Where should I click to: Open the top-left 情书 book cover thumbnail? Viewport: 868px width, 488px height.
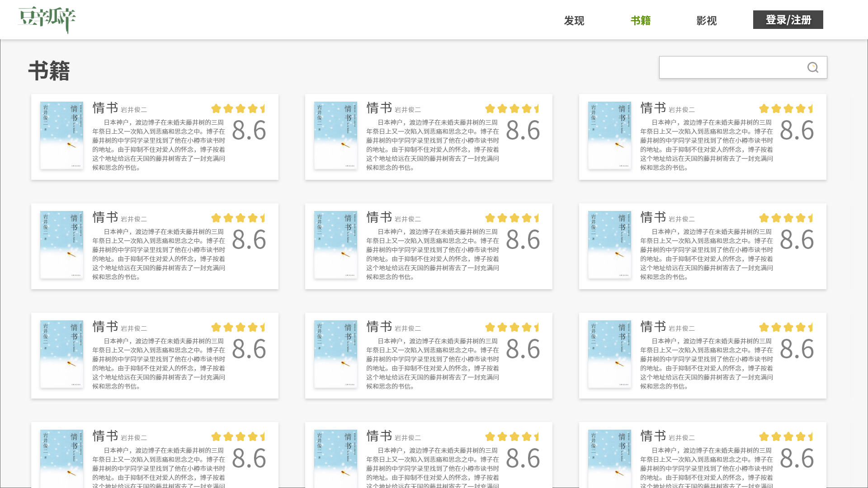[61, 135]
